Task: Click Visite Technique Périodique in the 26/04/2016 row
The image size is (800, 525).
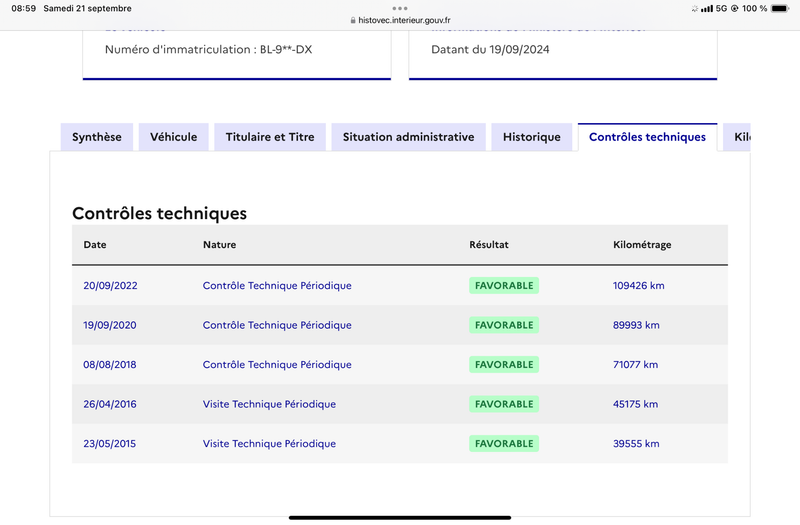Action: pyautogui.click(x=269, y=404)
